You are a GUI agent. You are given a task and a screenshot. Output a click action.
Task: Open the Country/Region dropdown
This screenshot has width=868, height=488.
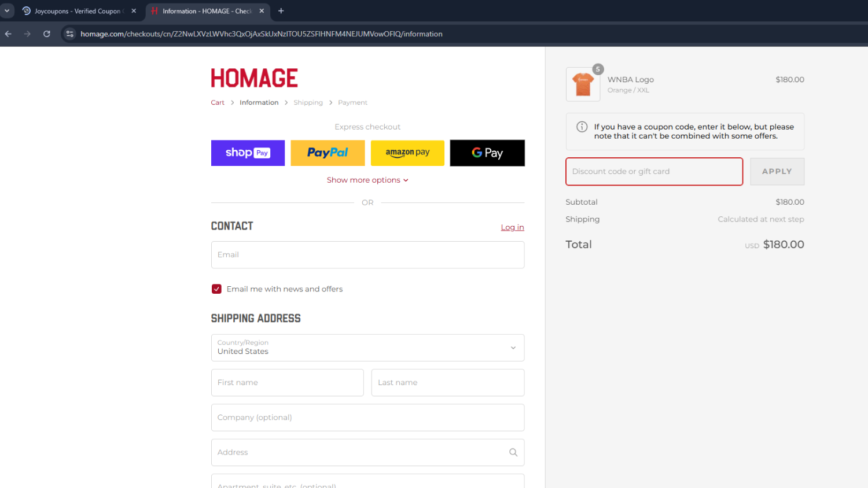pyautogui.click(x=367, y=347)
